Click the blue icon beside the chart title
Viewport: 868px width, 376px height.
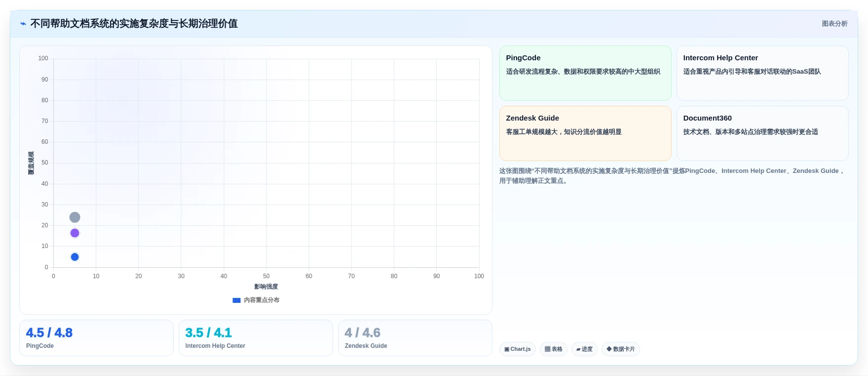click(23, 24)
